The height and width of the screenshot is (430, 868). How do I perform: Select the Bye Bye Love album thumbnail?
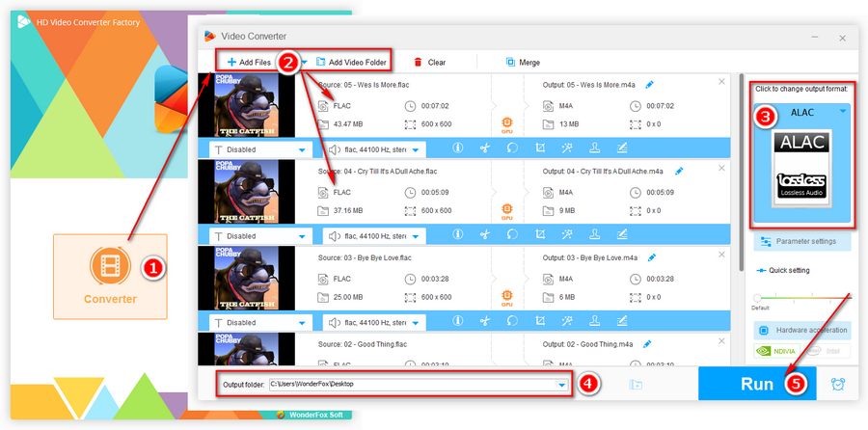(247, 279)
